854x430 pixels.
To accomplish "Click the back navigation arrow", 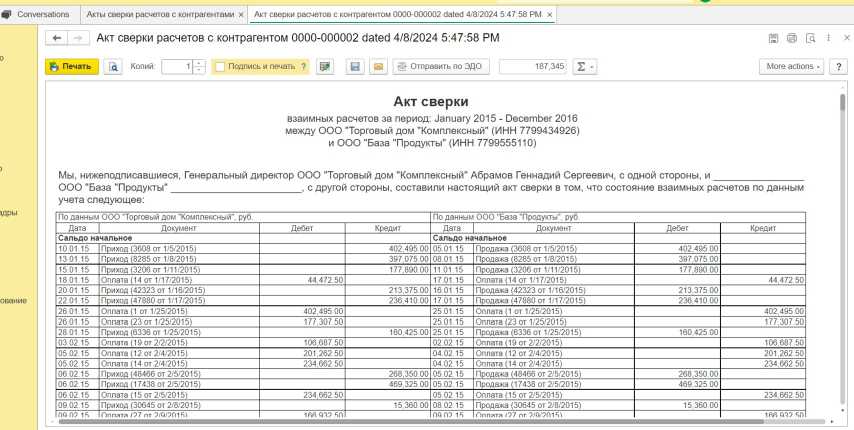I will click(x=57, y=38).
